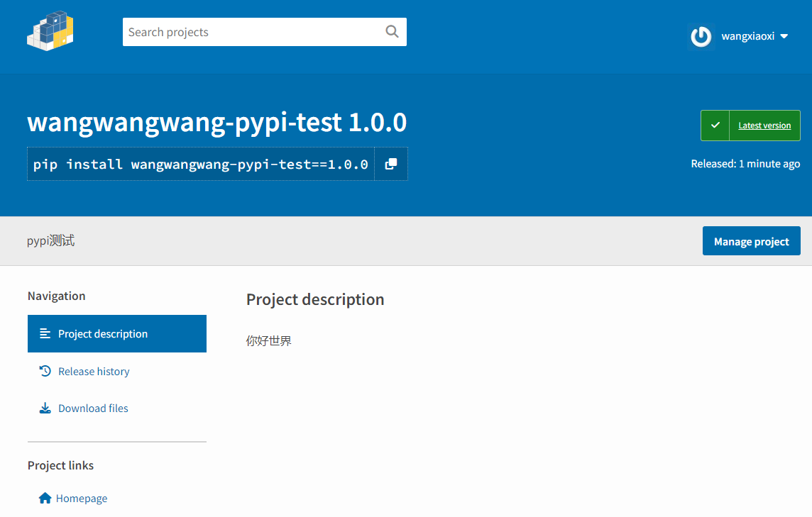Click the Project description heading
The height and width of the screenshot is (517, 812).
coord(315,300)
